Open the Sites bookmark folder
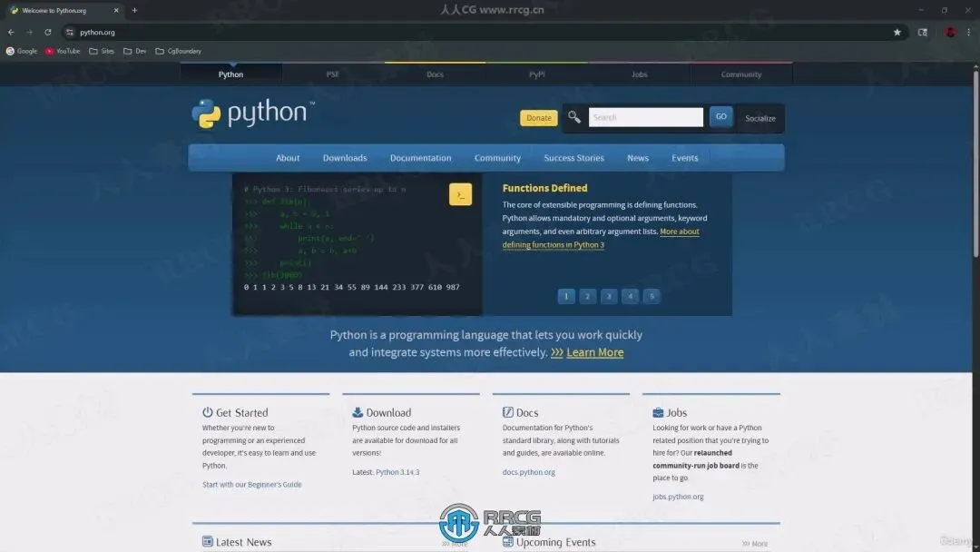 [102, 51]
